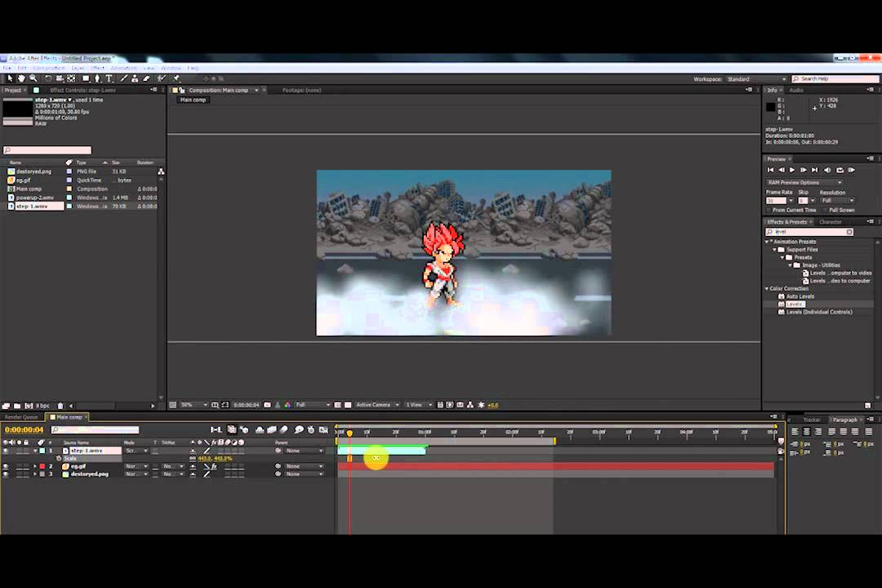
Task: Select the Zoom magnifier tool
Action: 33,78
